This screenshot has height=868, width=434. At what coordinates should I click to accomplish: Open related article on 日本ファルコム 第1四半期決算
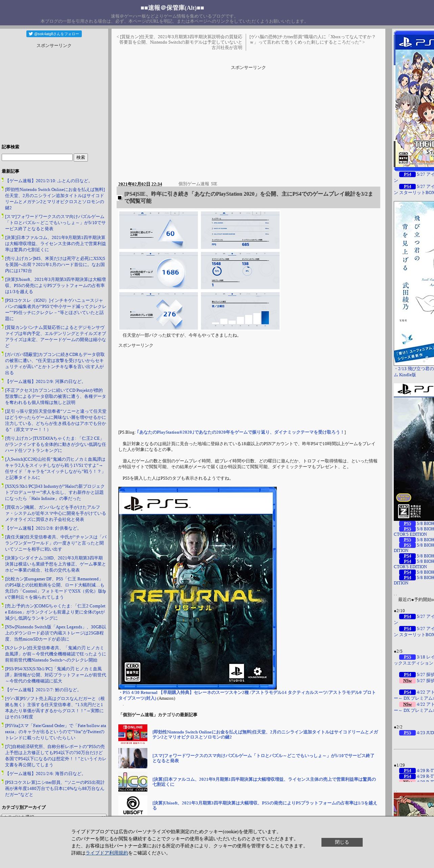tap(264, 782)
